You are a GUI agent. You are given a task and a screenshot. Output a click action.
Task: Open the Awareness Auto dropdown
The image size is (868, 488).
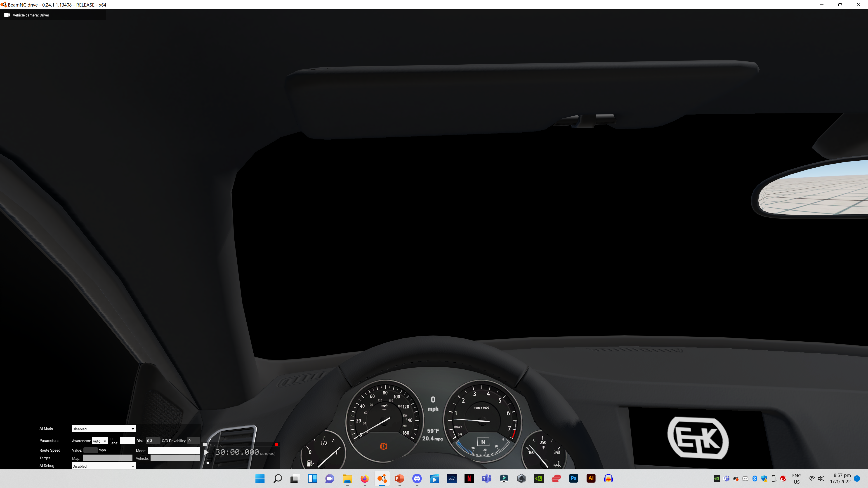pyautogui.click(x=100, y=441)
